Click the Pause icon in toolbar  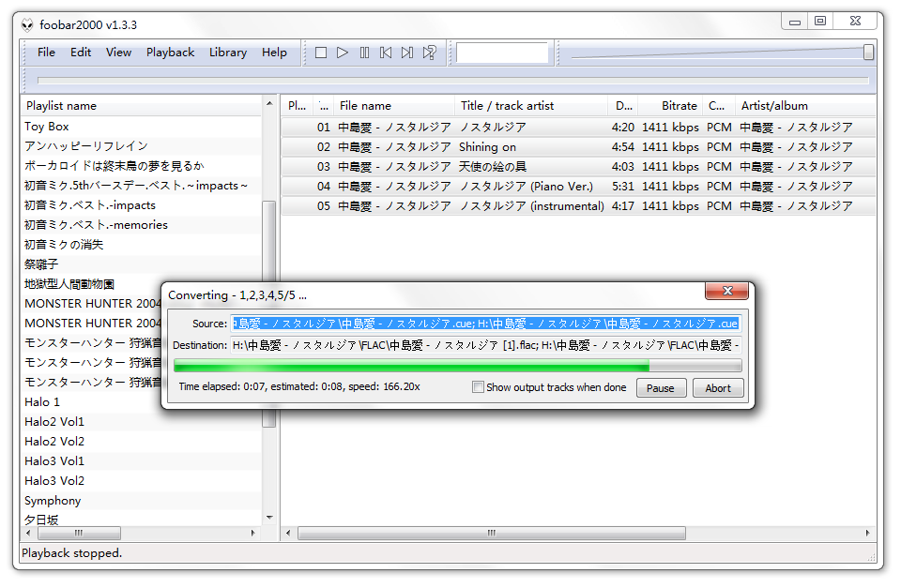click(x=364, y=53)
